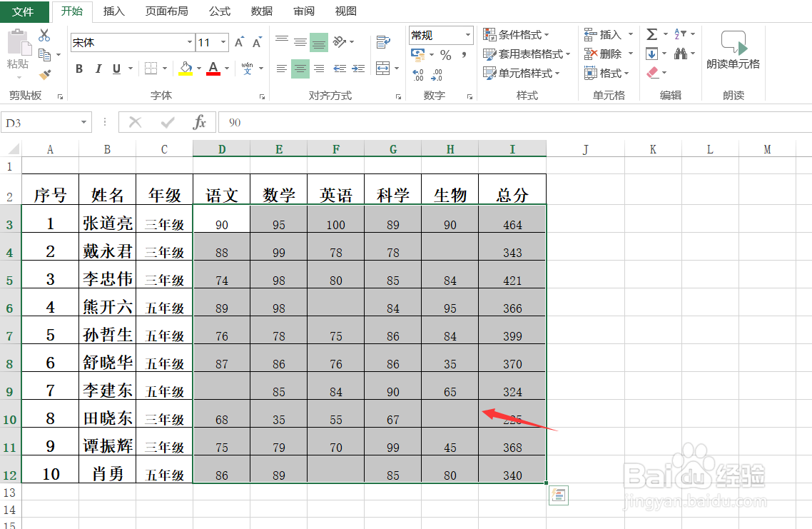Increase font size with larger A icon

coord(239,42)
